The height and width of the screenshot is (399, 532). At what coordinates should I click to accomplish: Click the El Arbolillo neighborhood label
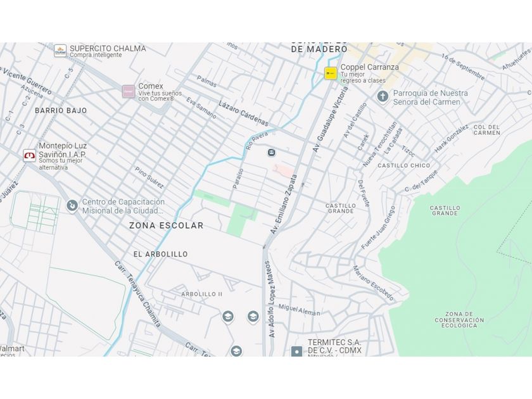160,254
